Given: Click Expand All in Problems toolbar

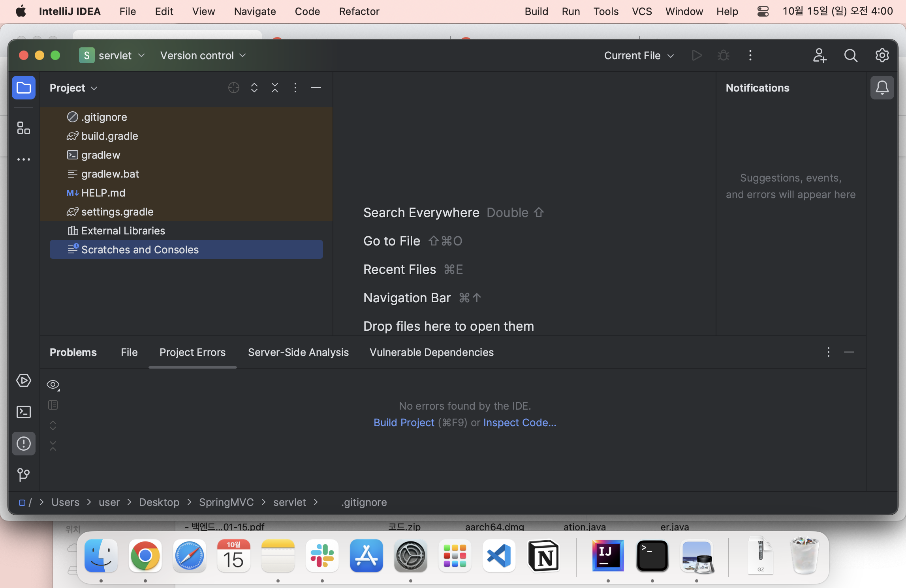Looking at the screenshot, I should pos(53,425).
